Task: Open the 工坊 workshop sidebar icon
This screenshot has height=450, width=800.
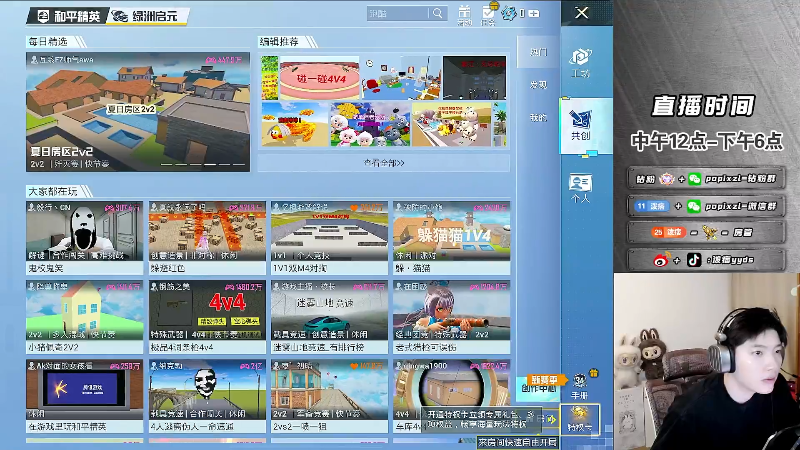Action: point(580,63)
